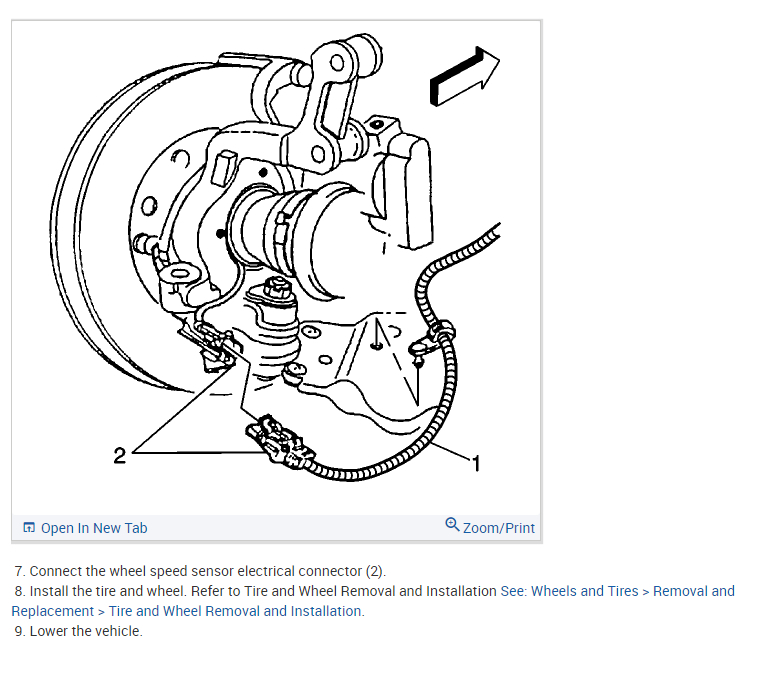The image size is (760, 681).
Task: Click the ball joint nut in diagram
Action: (276, 287)
